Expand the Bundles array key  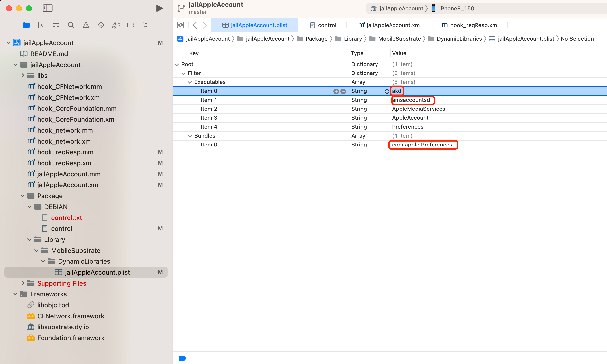[189, 136]
